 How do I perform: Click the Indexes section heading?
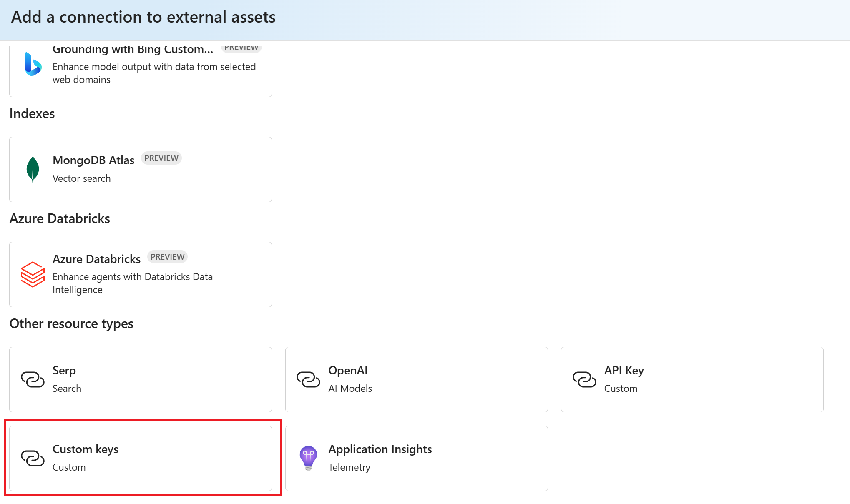click(32, 113)
